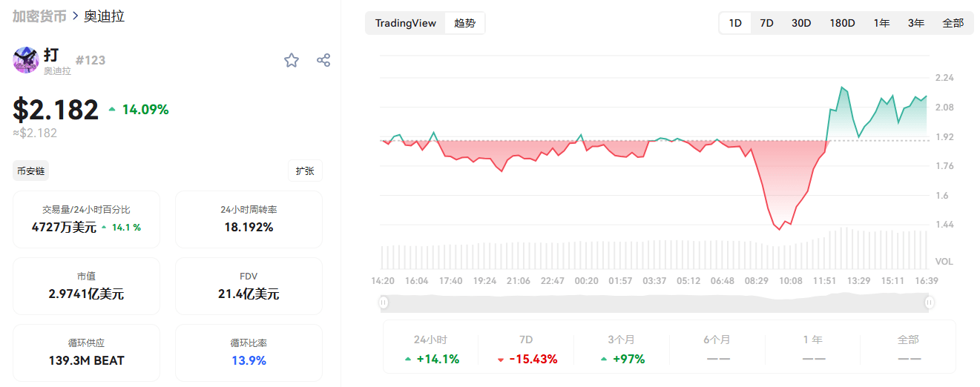
Task: Select the 30D time range
Action: (x=801, y=23)
